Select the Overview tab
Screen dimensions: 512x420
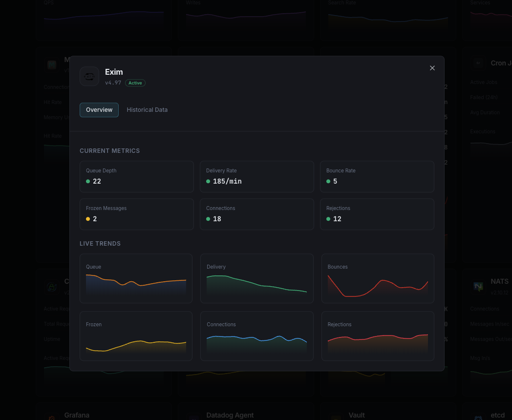[99, 110]
